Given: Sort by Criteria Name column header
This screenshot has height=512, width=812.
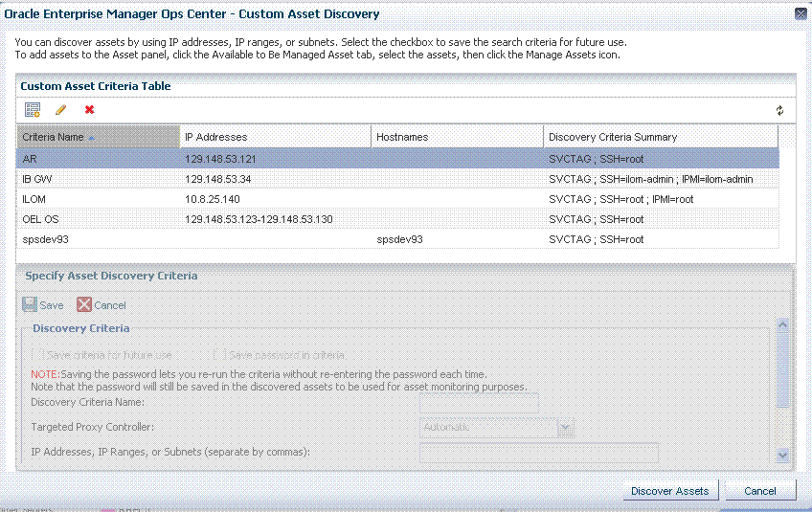Looking at the screenshot, I should tap(98, 137).
